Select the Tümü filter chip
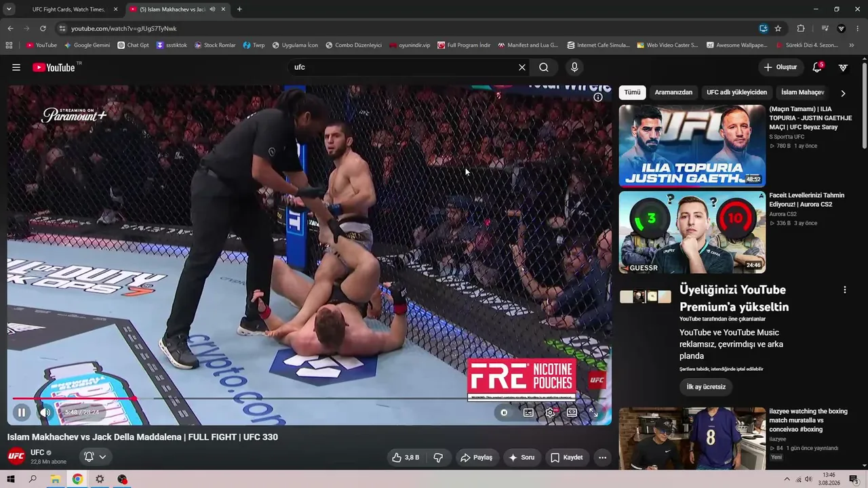Viewport: 868px width, 488px height. pos(632,92)
